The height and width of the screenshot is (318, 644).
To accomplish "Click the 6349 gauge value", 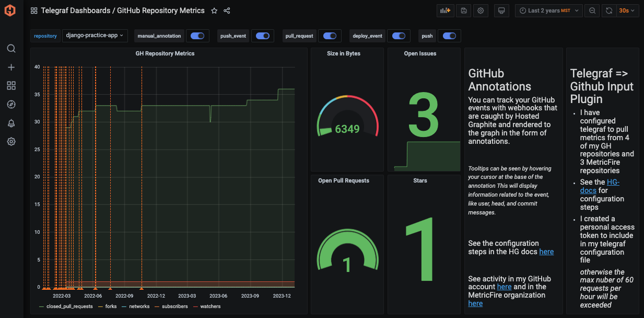I will coord(347,129).
